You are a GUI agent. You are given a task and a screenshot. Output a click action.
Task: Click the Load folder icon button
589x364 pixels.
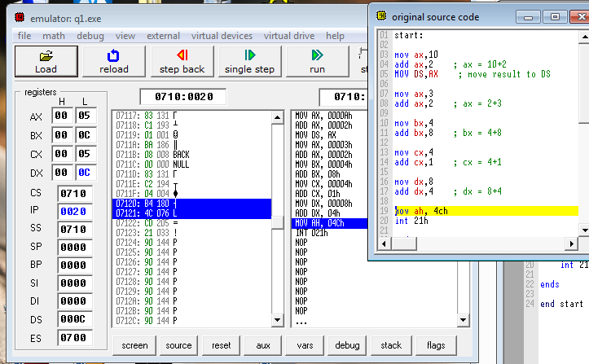pyautogui.click(x=46, y=61)
